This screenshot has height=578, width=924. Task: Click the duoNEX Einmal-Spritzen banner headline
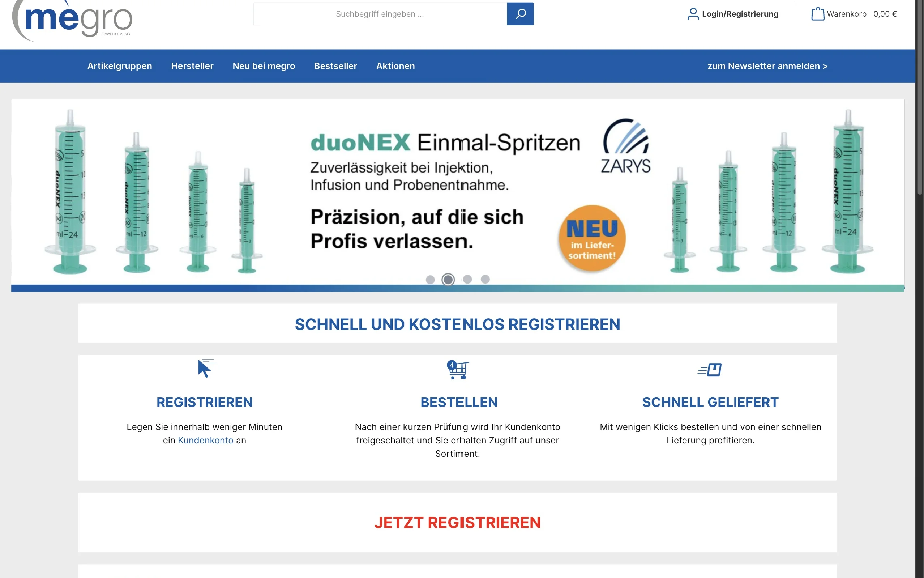(445, 143)
